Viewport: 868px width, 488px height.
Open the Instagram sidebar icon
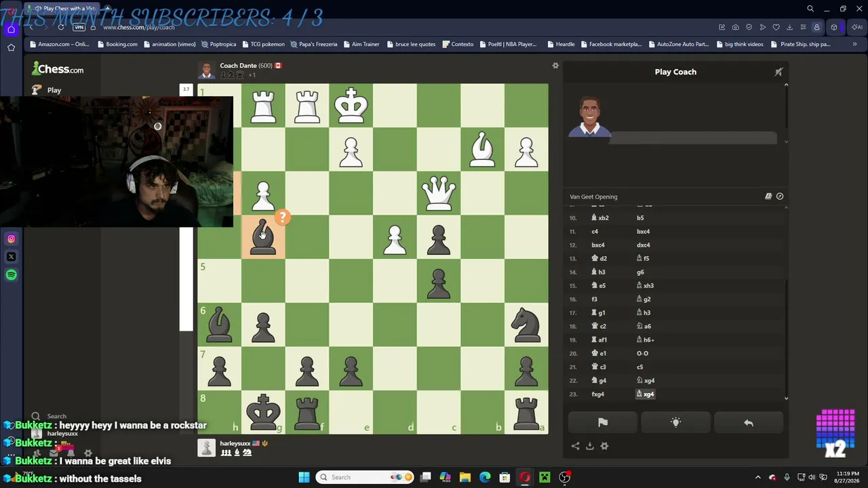[x=11, y=239]
